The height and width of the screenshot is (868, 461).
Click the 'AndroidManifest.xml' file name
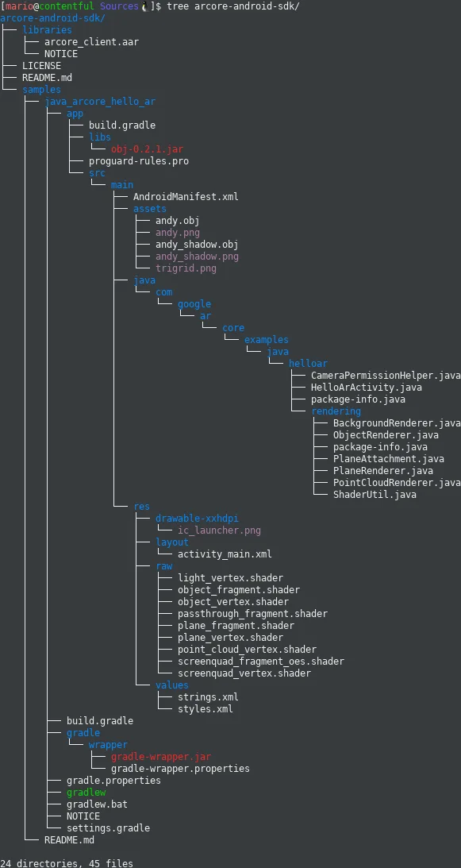click(186, 197)
